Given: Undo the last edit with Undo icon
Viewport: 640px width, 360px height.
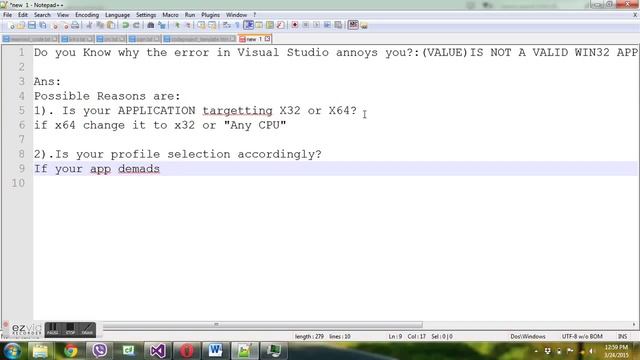Looking at the screenshot, I should 125,25.
